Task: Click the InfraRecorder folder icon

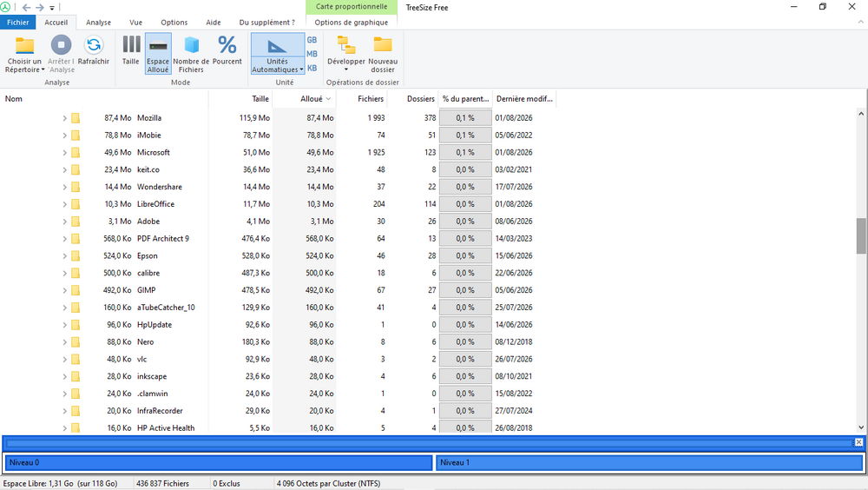Action: (76, 411)
